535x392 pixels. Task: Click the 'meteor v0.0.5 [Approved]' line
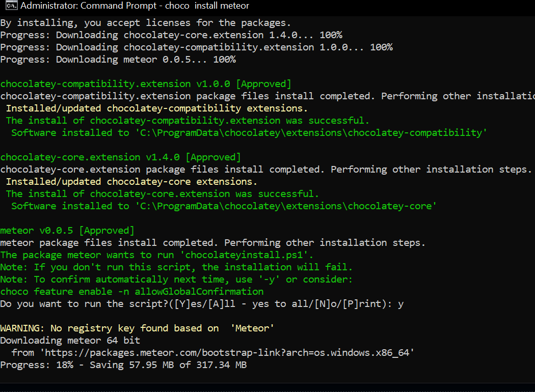pos(67,230)
